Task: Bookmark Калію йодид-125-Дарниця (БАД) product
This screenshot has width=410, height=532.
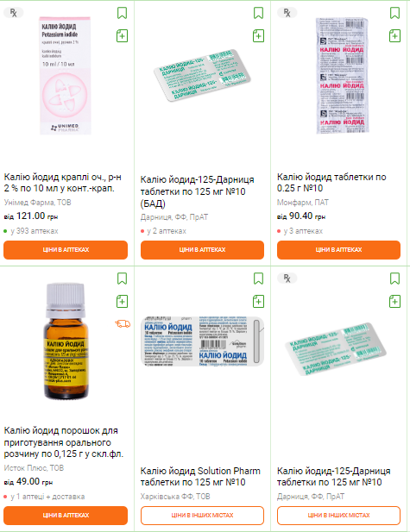Action: point(258,13)
